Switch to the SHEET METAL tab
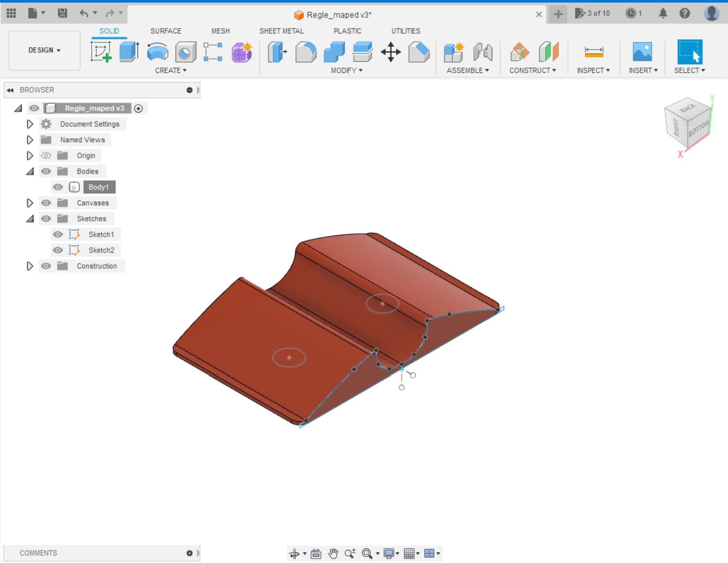This screenshot has height=563, width=728. coord(281,31)
